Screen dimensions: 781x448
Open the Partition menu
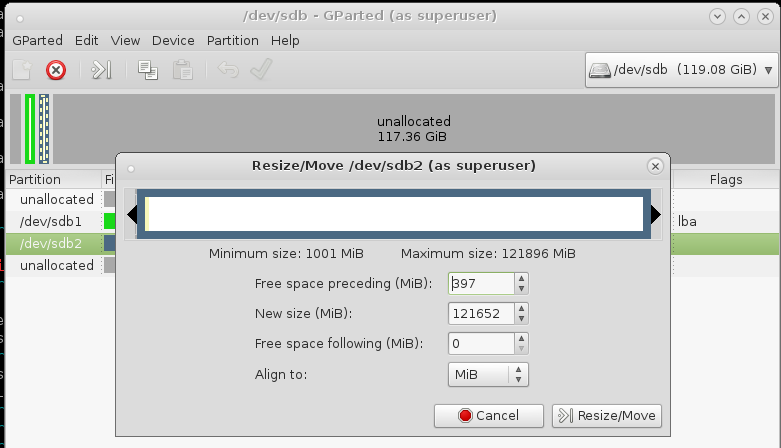coord(233,40)
